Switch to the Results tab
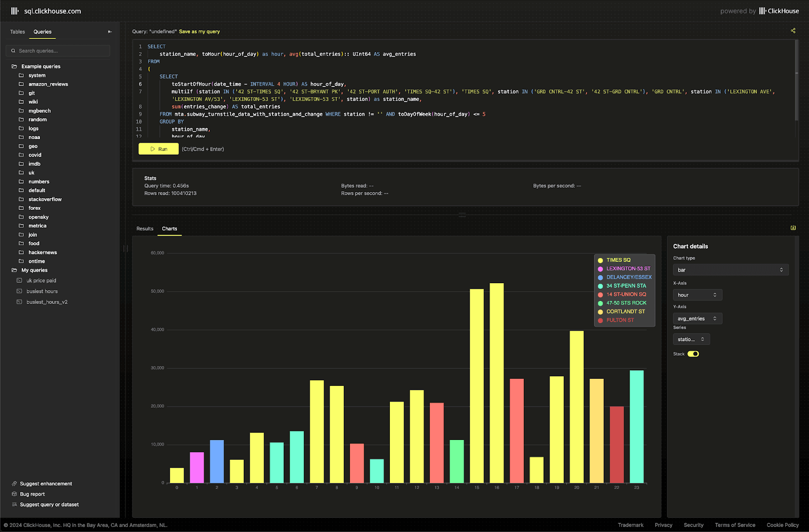 point(145,229)
